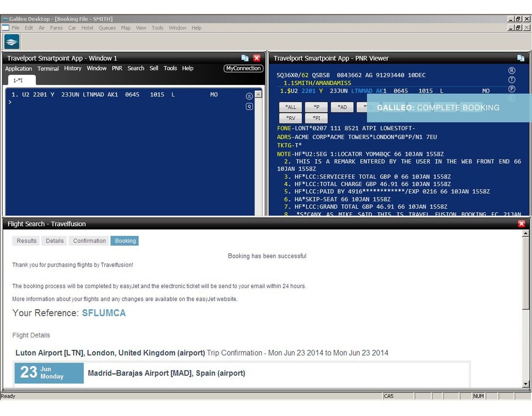
Task: Switch to the Details tab
Action: pyautogui.click(x=55, y=241)
